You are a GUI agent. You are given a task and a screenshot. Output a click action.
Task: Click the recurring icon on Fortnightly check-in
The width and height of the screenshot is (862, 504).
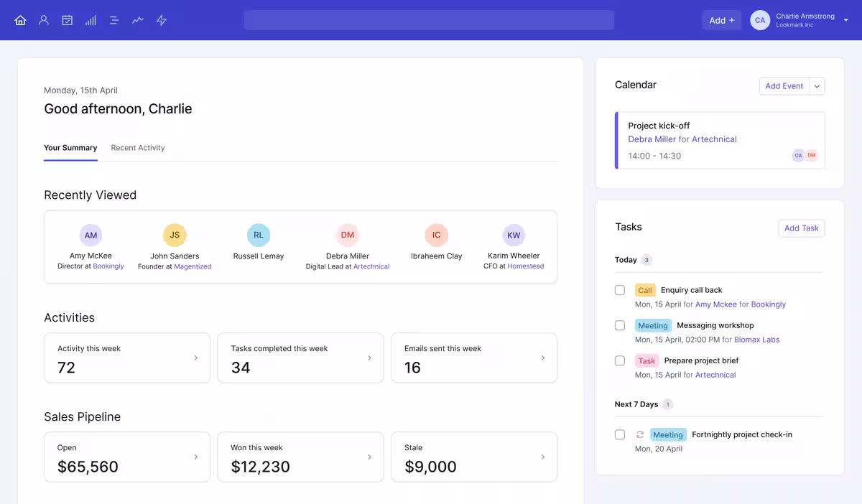point(640,434)
